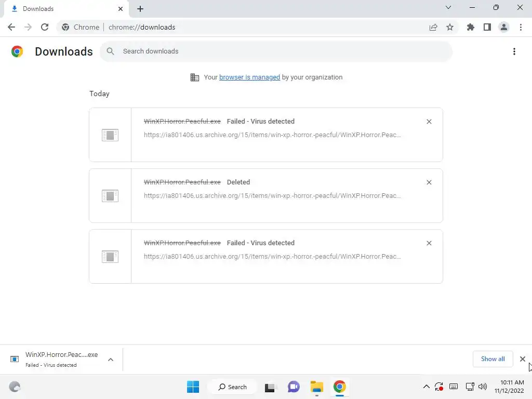Focus the Search downloads field

[x=276, y=51]
